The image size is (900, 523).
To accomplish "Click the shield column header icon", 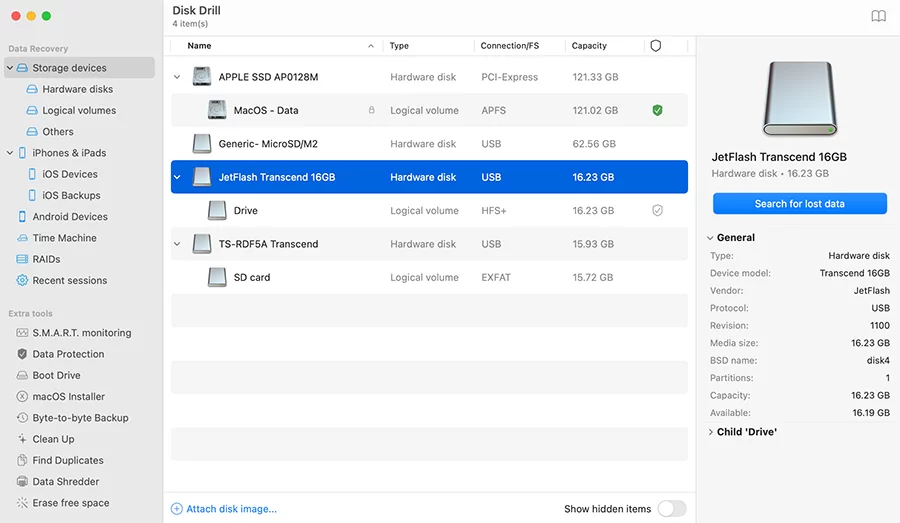I will coord(655,45).
